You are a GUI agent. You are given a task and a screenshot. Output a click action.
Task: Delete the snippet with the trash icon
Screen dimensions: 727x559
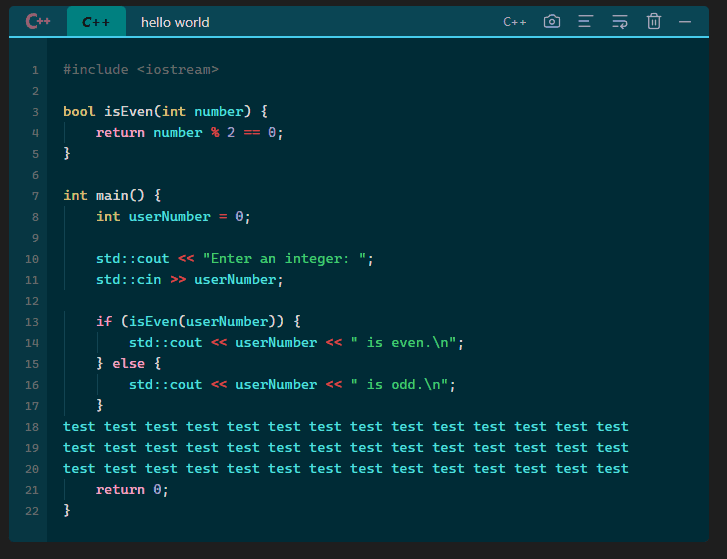pos(654,21)
